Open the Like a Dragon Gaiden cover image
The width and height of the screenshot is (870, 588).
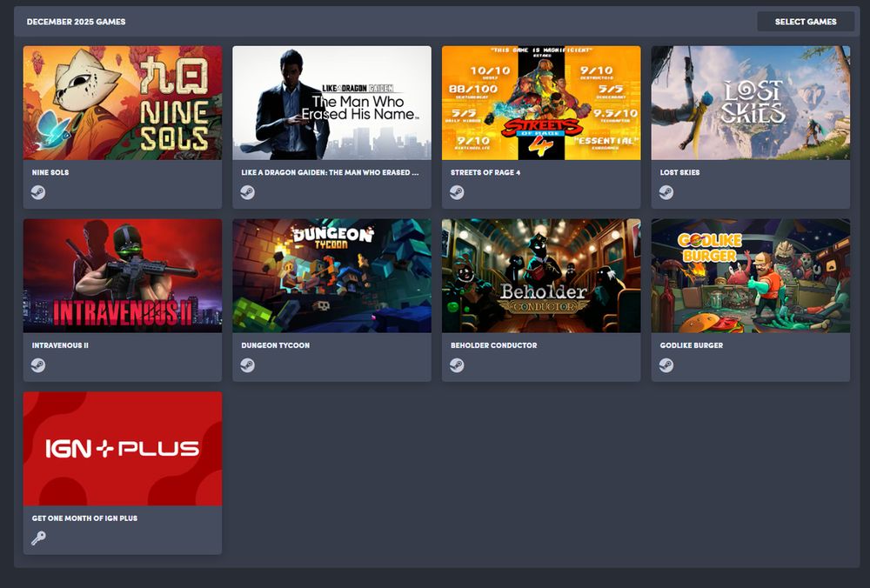click(x=331, y=104)
